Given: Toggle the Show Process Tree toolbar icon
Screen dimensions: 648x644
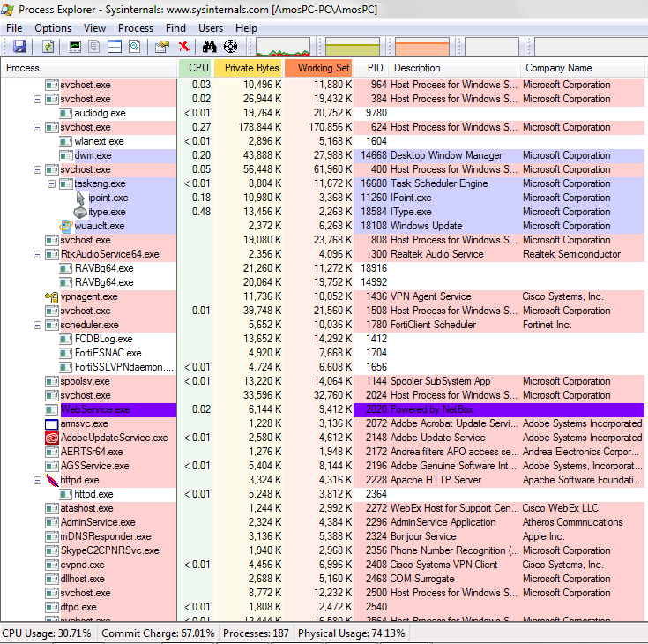Looking at the screenshot, I should pyautogui.click(x=94, y=47).
